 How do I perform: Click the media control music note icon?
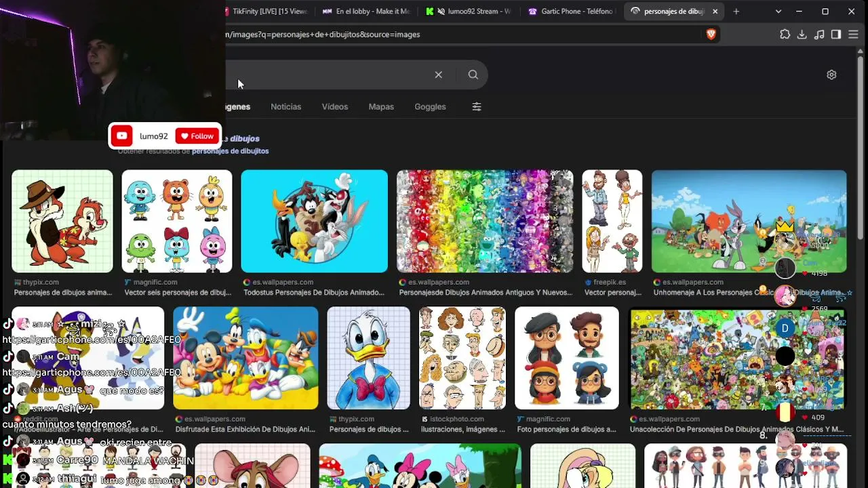(x=819, y=34)
